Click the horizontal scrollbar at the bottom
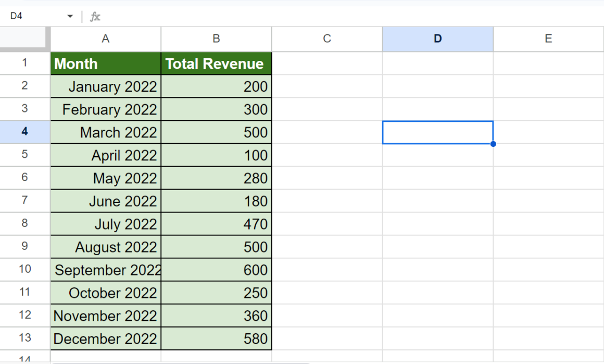Image resolution: width=604 pixels, height=364 pixels. click(182, 361)
